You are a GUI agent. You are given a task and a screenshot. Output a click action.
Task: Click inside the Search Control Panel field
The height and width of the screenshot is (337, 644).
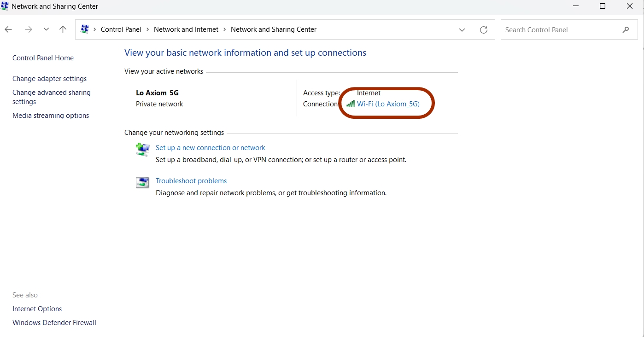[x=553, y=29]
